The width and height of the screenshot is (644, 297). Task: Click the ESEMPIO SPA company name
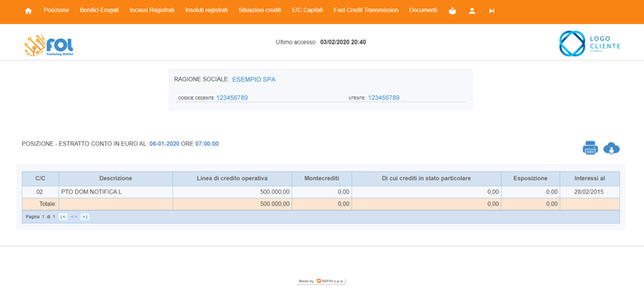point(253,79)
